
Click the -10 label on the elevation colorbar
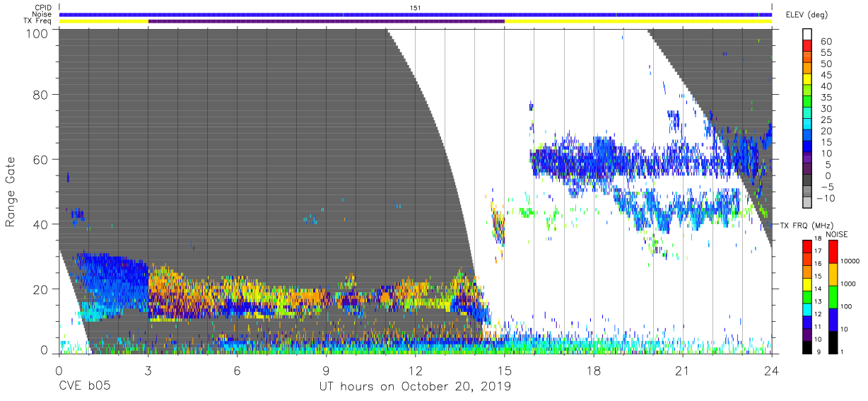click(x=826, y=198)
